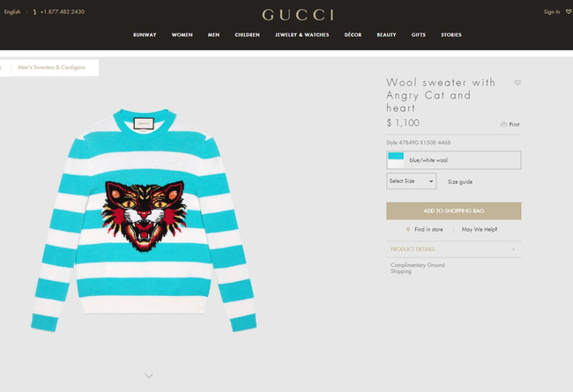Go to the Runway section
573x392 pixels.
point(145,34)
